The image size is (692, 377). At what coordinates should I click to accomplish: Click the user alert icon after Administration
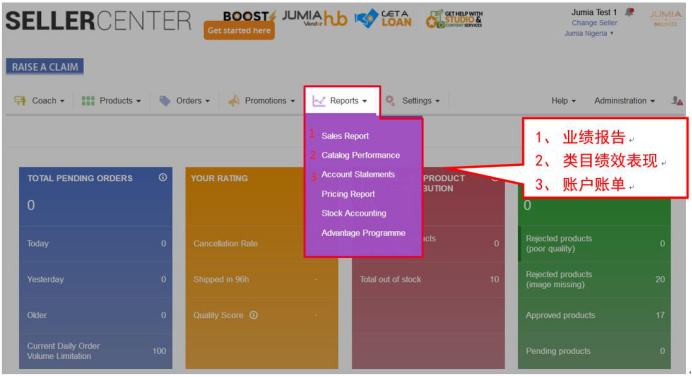(677, 101)
